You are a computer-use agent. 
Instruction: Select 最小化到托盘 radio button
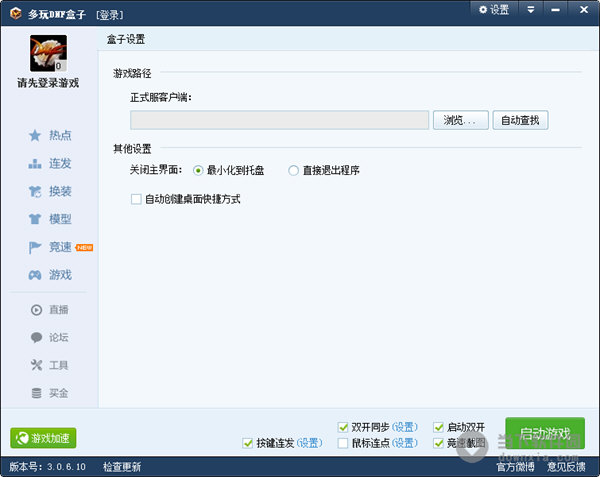198,170
